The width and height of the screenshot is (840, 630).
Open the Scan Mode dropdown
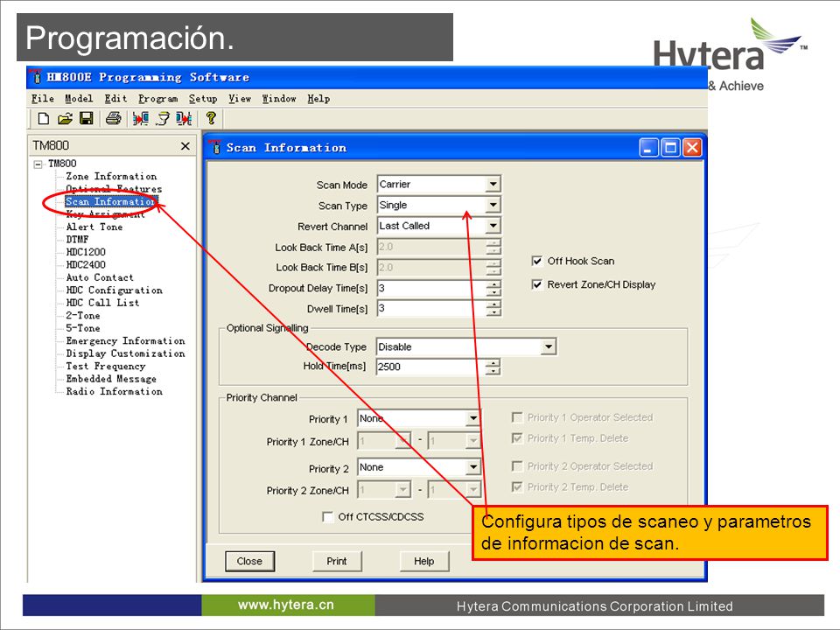(x=493, y=185)
